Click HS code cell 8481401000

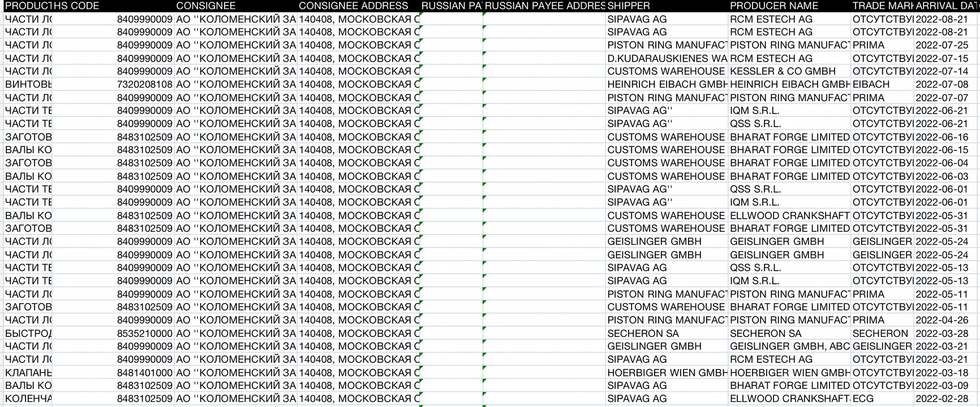(x=144, y=373)
